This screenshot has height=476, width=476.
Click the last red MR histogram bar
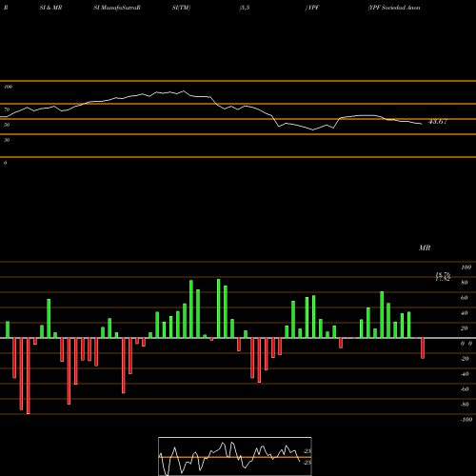click(423, 348)
